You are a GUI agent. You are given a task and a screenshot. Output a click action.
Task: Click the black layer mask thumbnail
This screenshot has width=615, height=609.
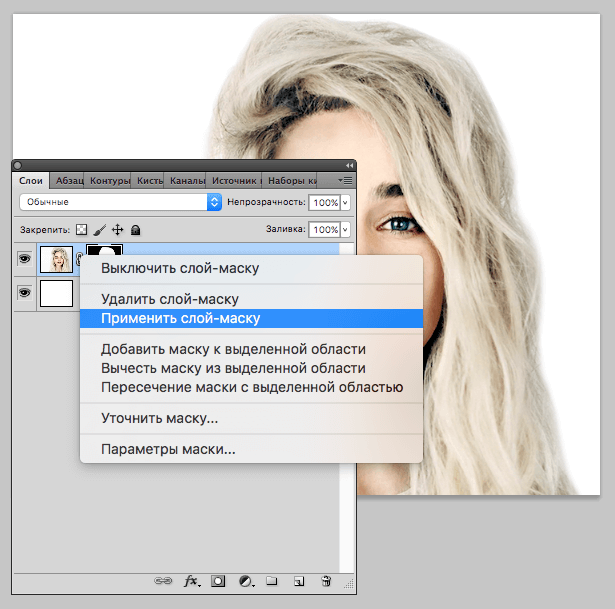click(x=104, y=249)
